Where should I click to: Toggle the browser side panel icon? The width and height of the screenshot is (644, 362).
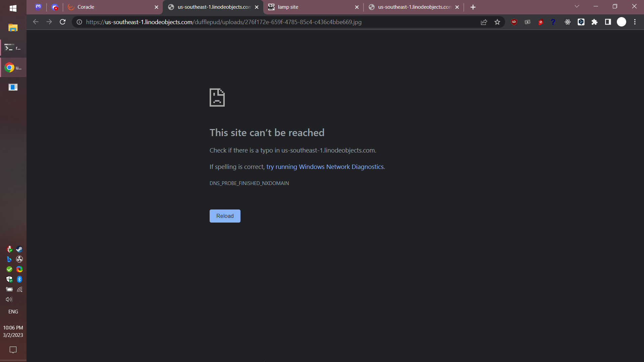(608, 22)
